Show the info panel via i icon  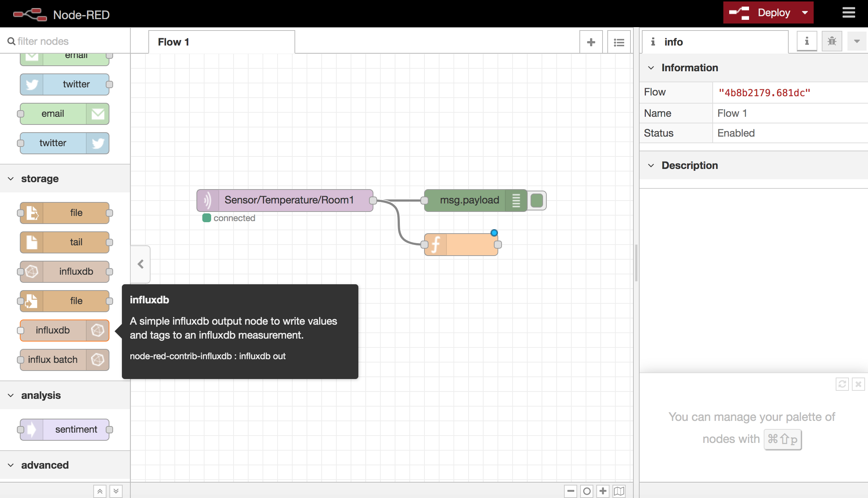[x=807, y=41]
